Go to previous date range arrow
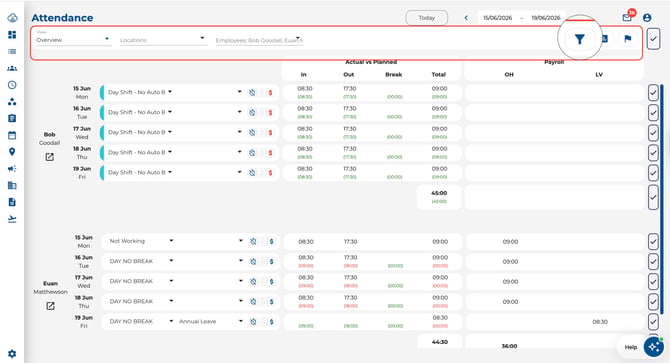Viewport: 670px width, 363px height. click(x=466, y=18)
